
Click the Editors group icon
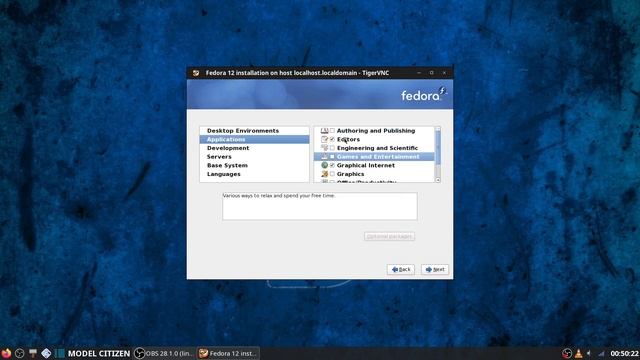coord(324,139)
